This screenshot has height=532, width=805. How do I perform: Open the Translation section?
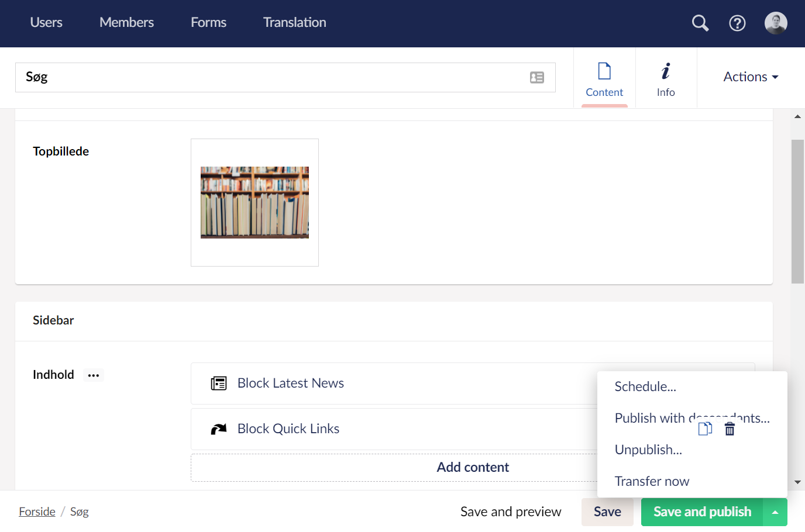[294, 22]
